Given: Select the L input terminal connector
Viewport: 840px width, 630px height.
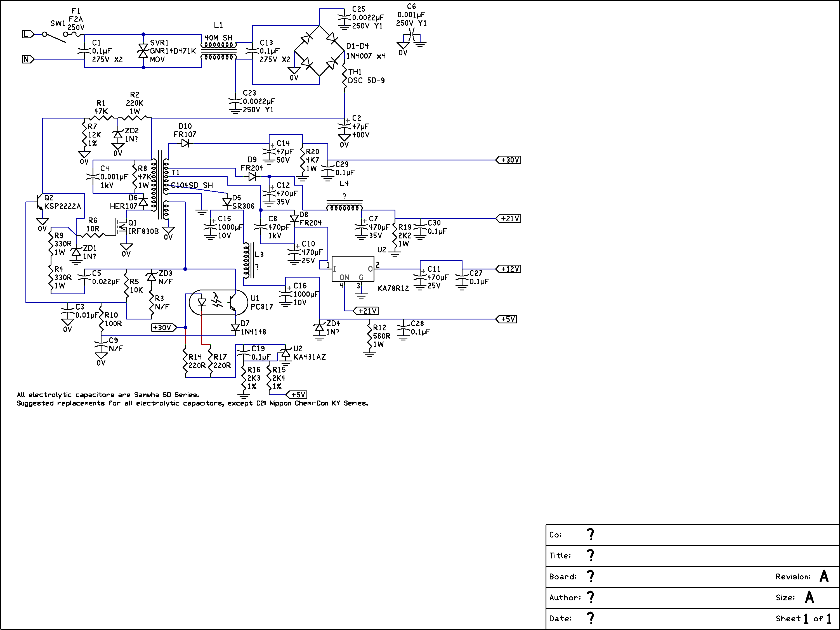Looking at the screenshot, I should [28, 34].
